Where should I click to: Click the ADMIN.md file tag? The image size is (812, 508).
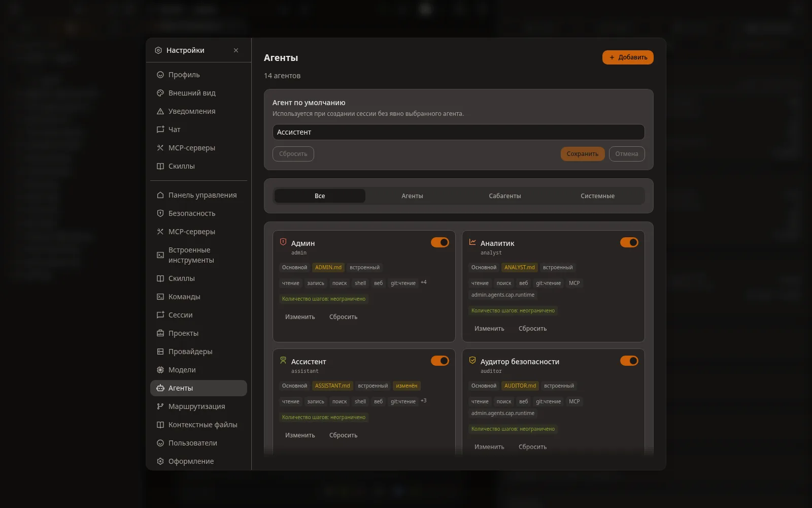click(328, 268)
